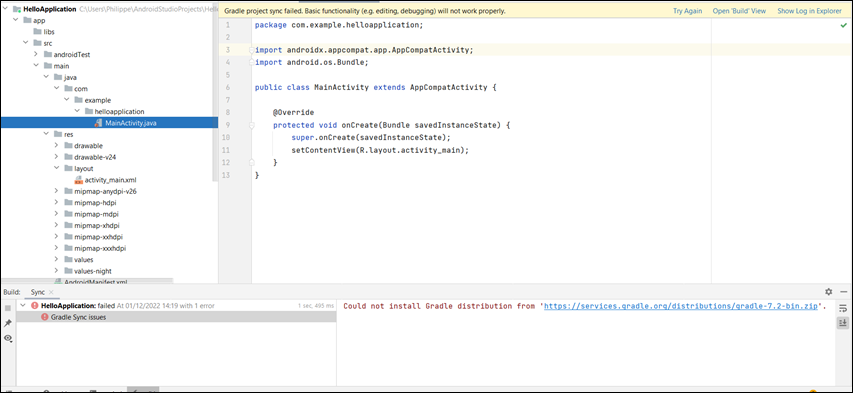Minimize the Build panel with hide icon
The image size is (853, 393).
[843, 292]
